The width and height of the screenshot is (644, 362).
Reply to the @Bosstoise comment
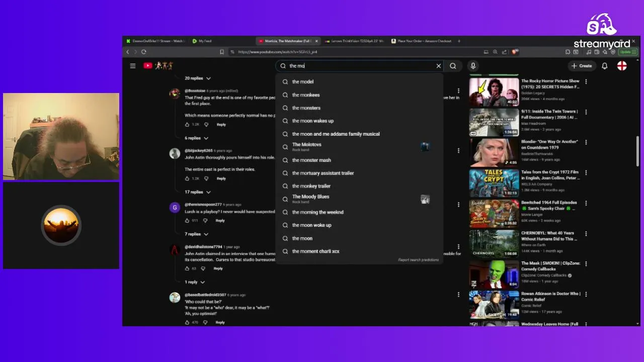point(221,124)
